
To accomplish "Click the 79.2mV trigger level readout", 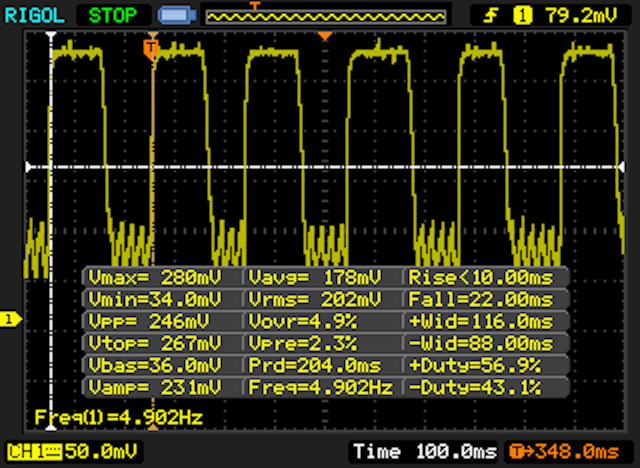I will pos(581,16).
